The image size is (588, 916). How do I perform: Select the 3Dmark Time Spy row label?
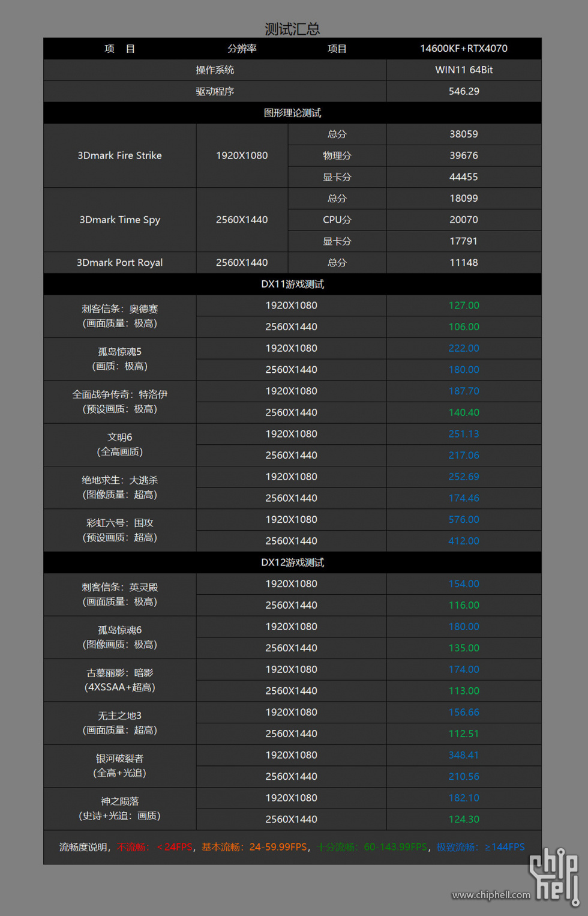[x=119, y=220]
